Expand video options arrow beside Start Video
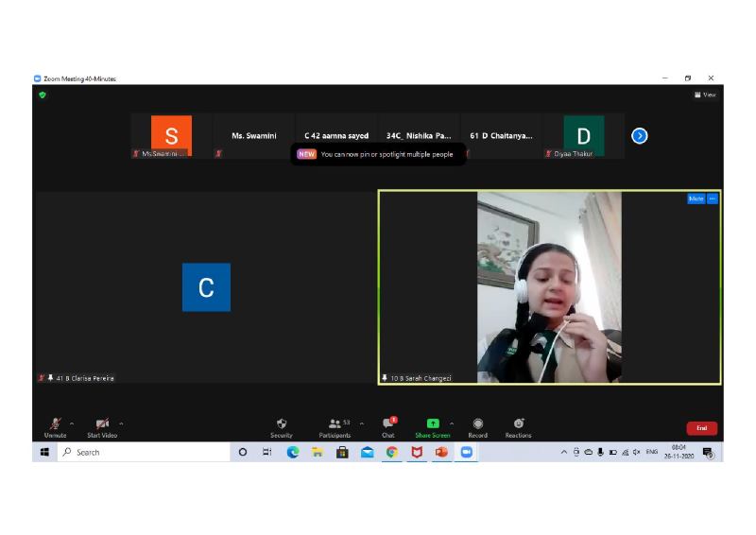 click(x=121, y=423)
